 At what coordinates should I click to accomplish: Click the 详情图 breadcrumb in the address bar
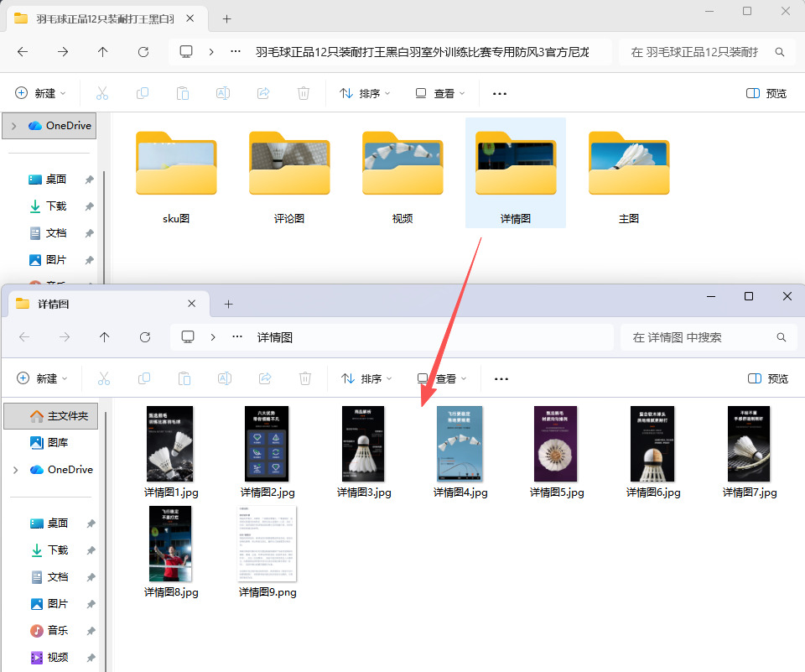[x=275, y=337]
